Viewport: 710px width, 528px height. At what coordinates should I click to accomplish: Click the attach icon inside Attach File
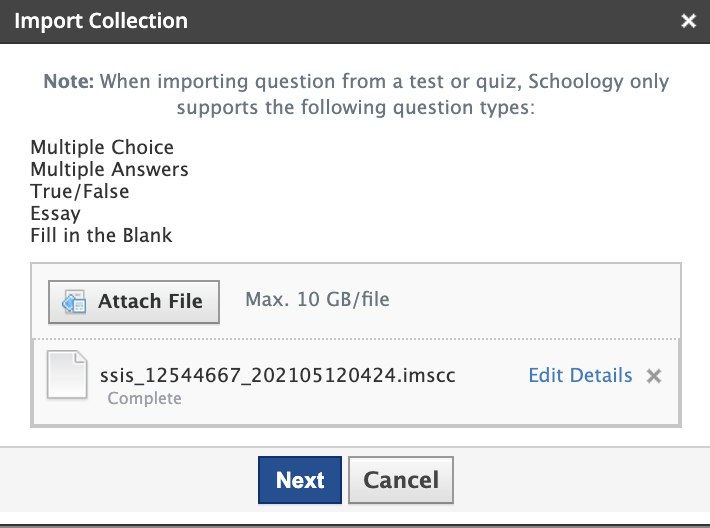click(x=74, y=301)
